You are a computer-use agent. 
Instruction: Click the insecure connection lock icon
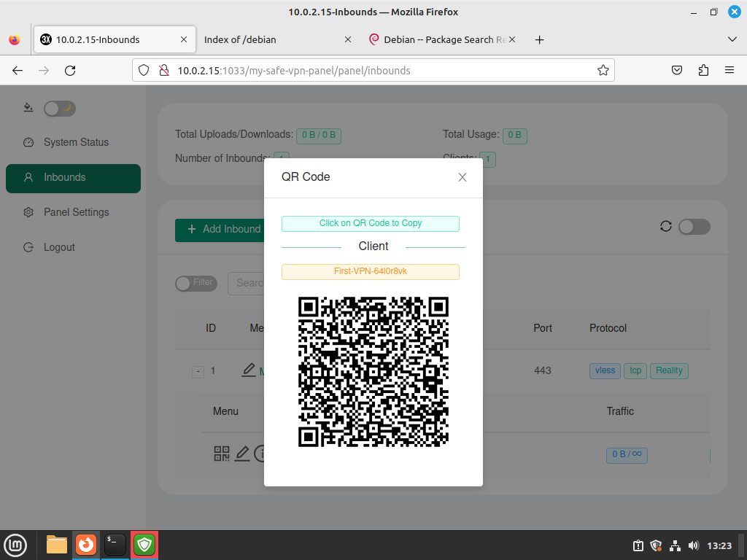164,71
